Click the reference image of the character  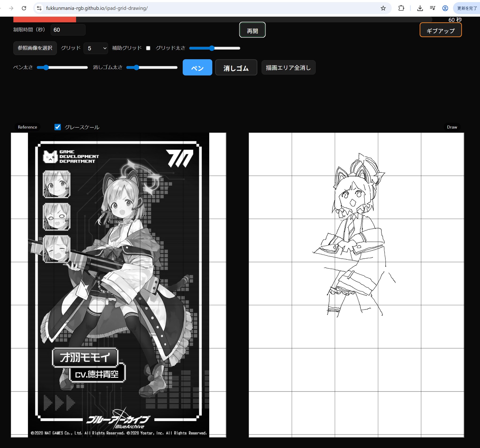119,285
